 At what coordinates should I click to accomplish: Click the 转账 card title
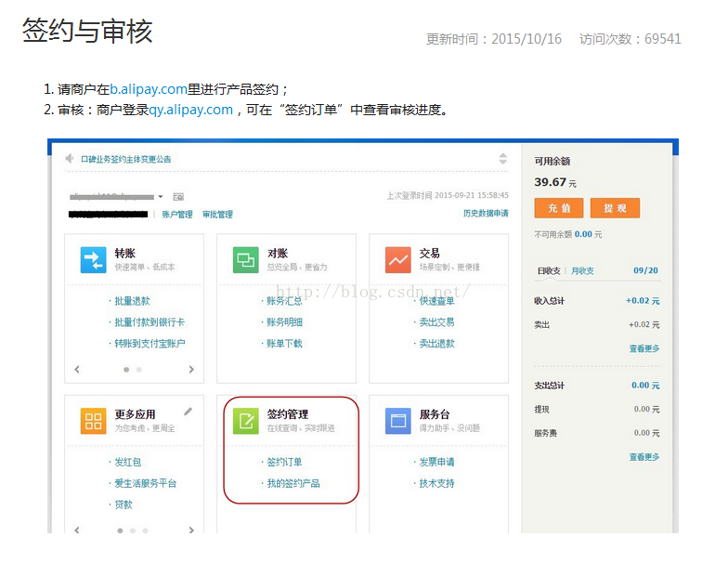pos(124,253)
